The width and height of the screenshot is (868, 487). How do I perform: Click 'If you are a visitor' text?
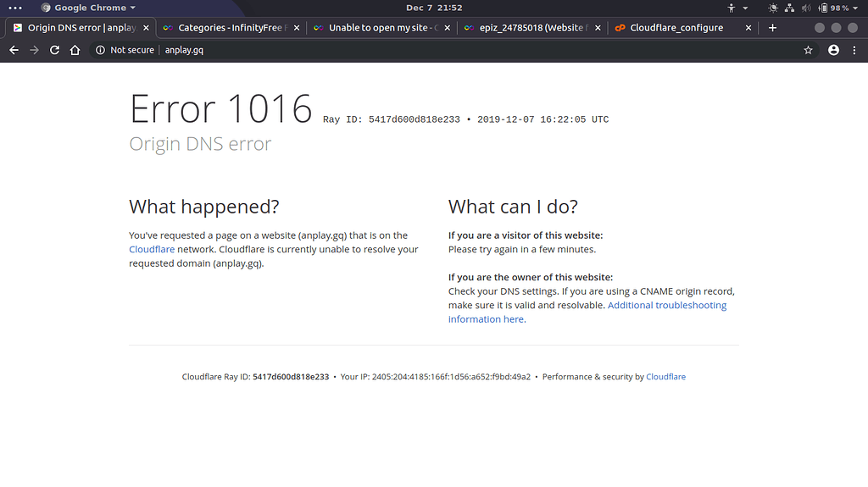pos(526,235)
